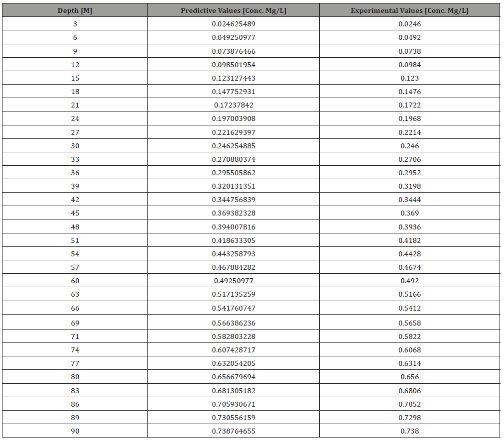The width and height of the screenshot is (504, 444).
Task: Click depth cell 90
Action: pos(75,432)
